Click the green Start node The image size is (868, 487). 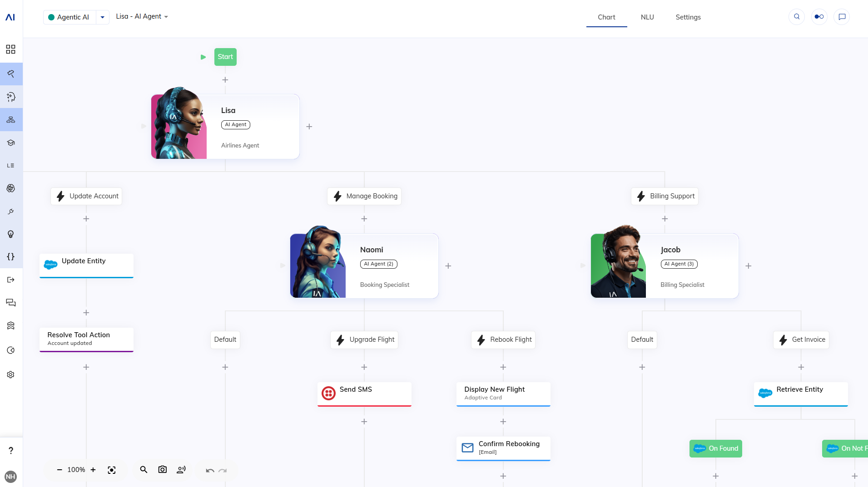(x=225, y=56)
